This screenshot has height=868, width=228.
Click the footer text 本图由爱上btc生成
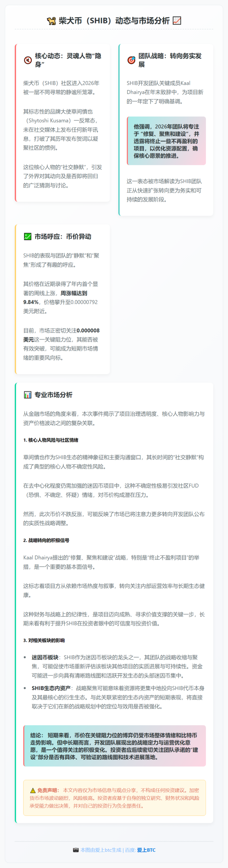coord(101,850)
